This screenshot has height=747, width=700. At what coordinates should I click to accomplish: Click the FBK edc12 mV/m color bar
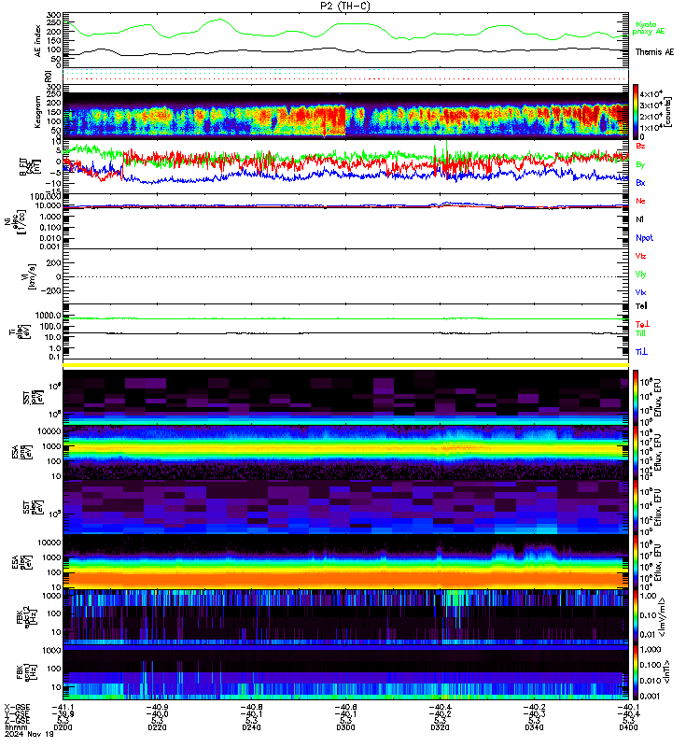point(636,617)
